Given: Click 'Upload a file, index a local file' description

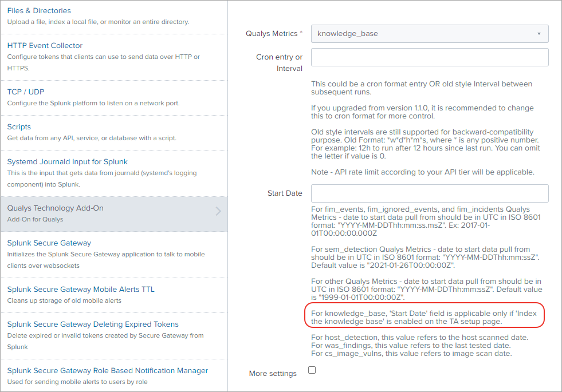Looking at the screenshot, I should point(98,22).
